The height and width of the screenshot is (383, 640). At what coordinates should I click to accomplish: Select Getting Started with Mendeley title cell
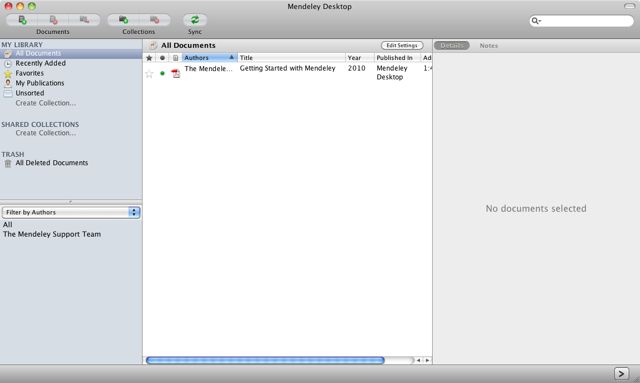(x=287, y=69)
